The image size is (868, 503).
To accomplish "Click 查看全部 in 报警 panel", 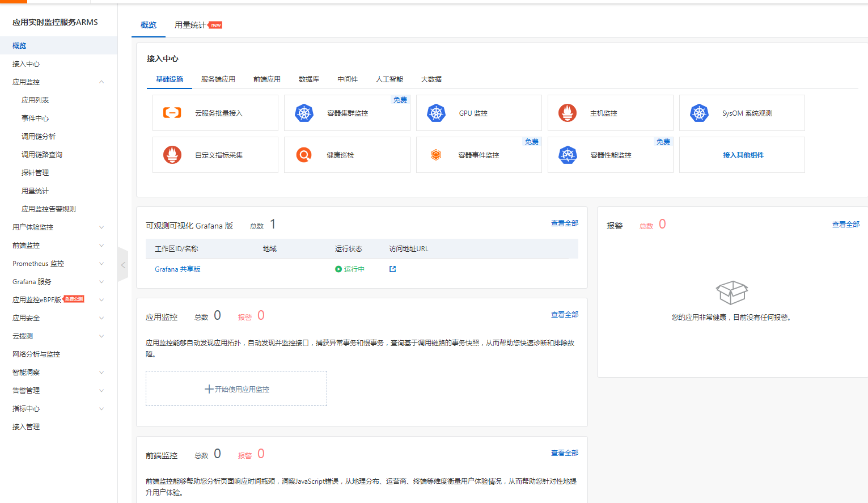I will coord(846,225).
